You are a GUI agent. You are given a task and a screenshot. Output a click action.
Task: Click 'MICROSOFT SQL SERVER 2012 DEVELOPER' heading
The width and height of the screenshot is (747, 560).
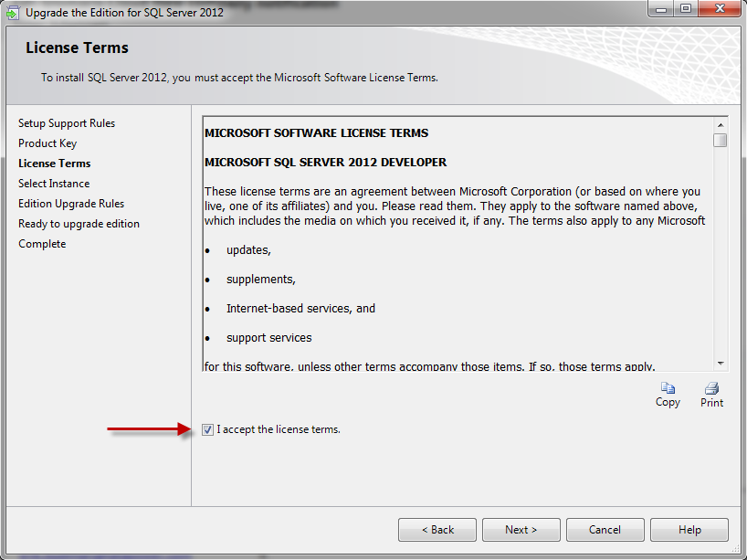[x=325, y=162]
